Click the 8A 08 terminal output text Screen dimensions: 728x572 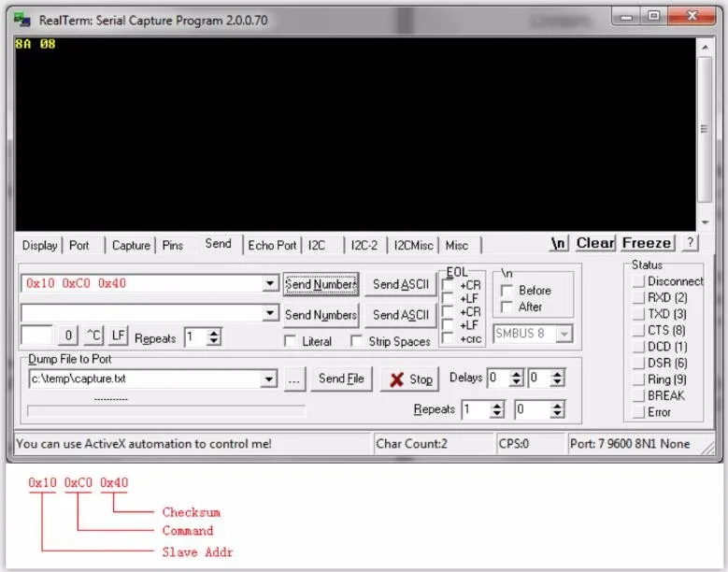[x=36, y=44]
